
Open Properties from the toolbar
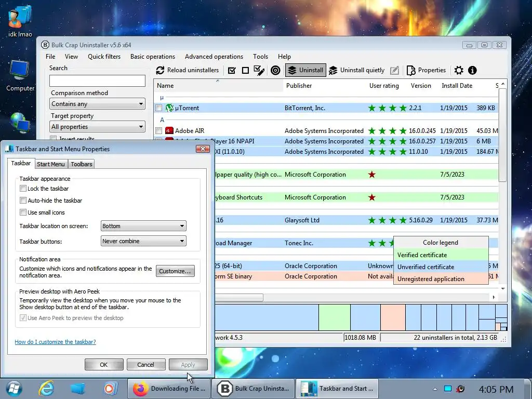coord(426,70)
